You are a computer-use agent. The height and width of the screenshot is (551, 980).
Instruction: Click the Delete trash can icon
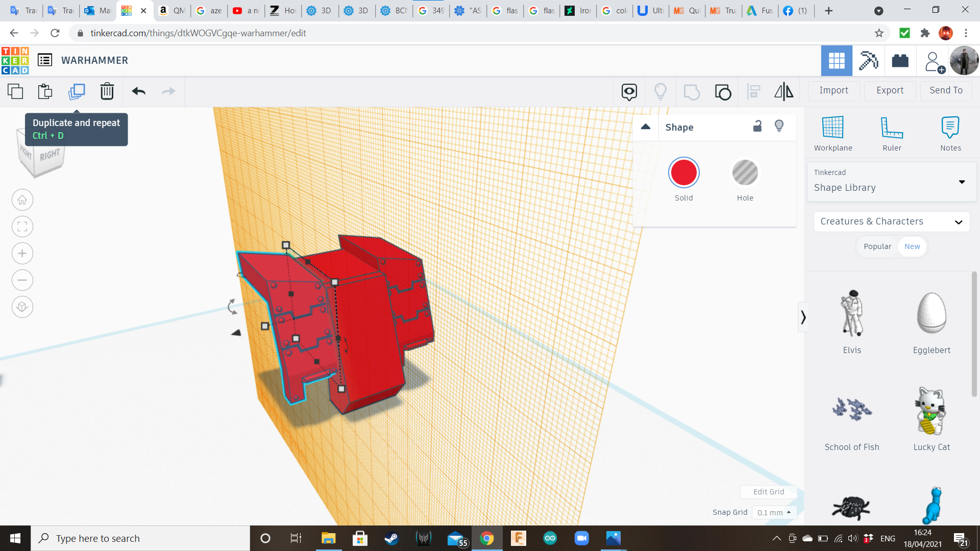107,91
